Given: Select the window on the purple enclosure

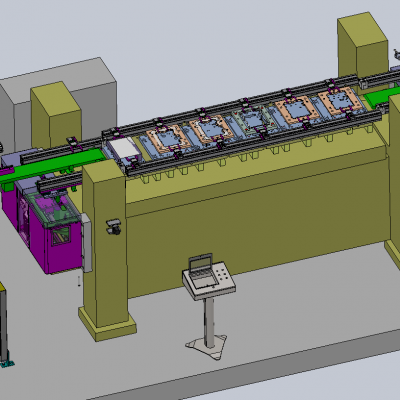Looking at the screenshot, I should 60,236.
